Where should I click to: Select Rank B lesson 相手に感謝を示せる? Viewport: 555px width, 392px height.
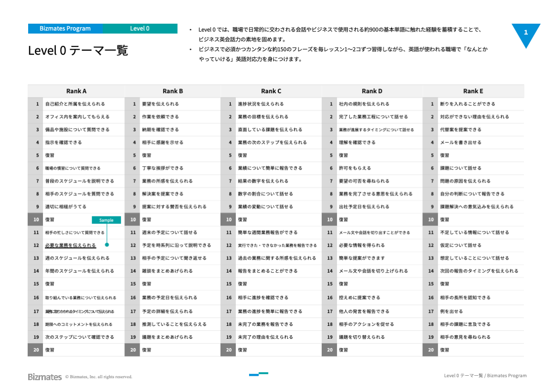point(162,143)
